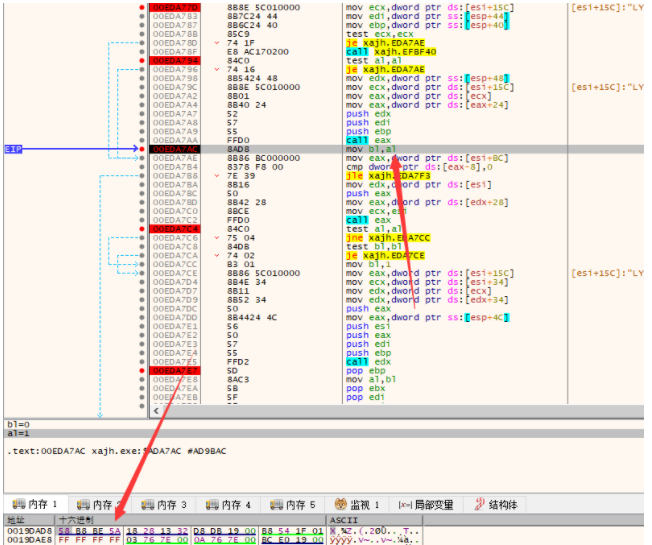
Task: Click jump-down arrow beside bytes 75 04
Action: (217, 238)
